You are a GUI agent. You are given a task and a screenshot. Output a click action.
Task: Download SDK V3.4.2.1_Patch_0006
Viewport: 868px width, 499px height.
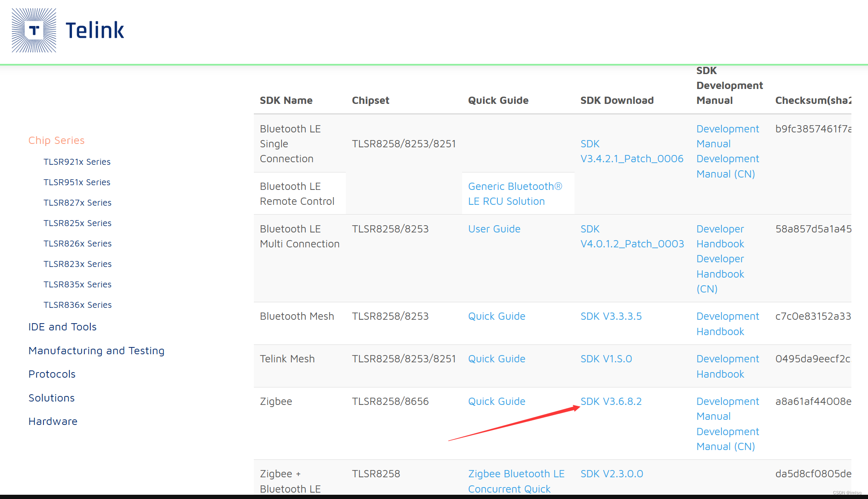632,158
